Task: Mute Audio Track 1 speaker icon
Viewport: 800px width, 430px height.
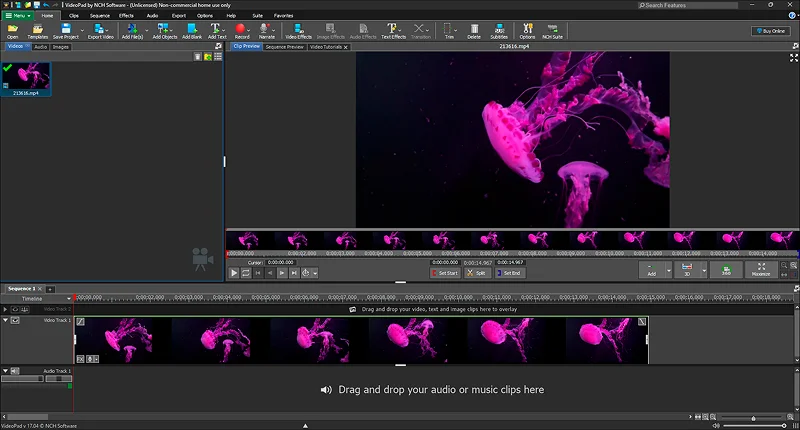Action: tap(15, 371)
